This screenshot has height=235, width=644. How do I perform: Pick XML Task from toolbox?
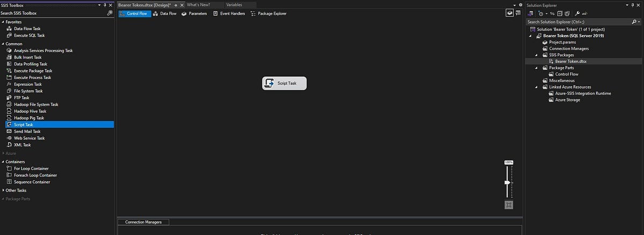pos(22,145)
